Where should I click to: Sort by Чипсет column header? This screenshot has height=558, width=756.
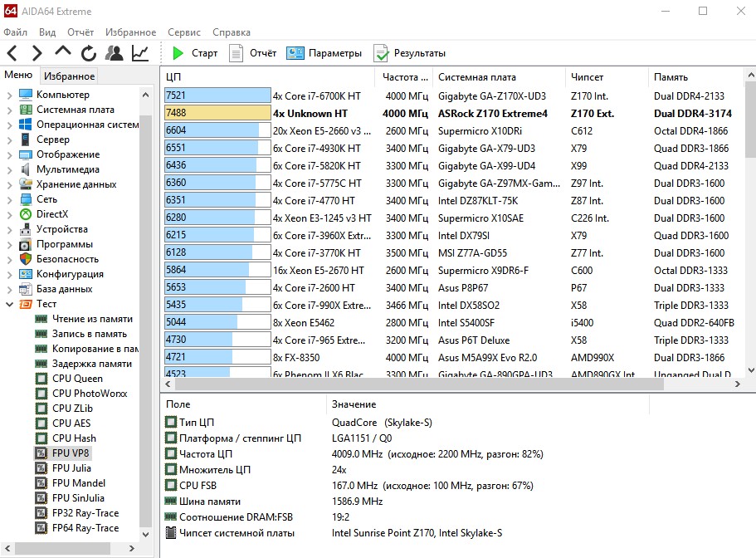(x=607, y=77)
